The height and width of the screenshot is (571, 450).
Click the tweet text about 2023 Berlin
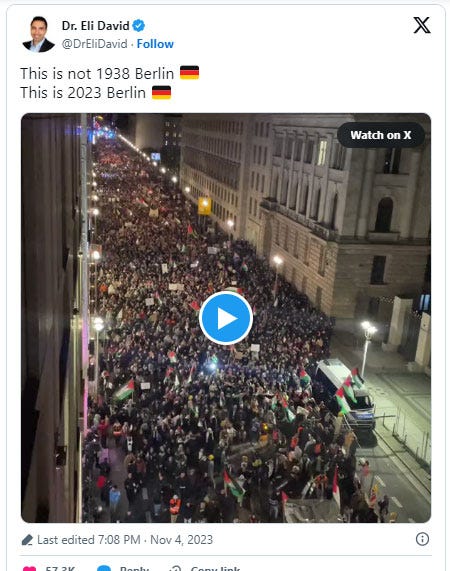[83, 92]
